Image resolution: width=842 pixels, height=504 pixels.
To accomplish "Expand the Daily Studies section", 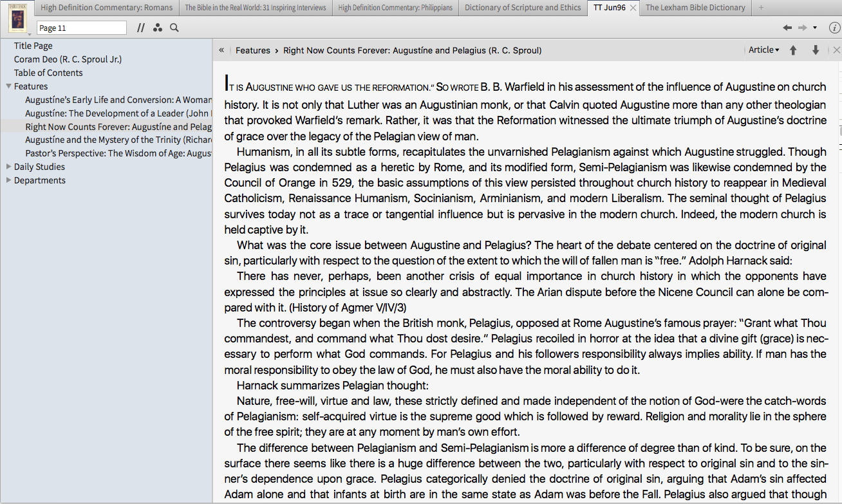I will 8,167.
